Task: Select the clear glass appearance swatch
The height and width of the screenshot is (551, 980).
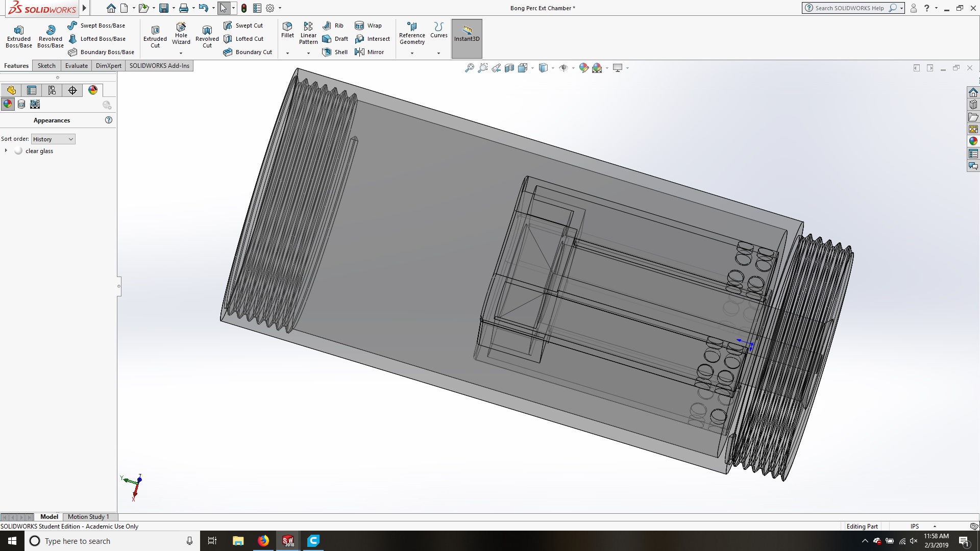Action: coord(18,151)
